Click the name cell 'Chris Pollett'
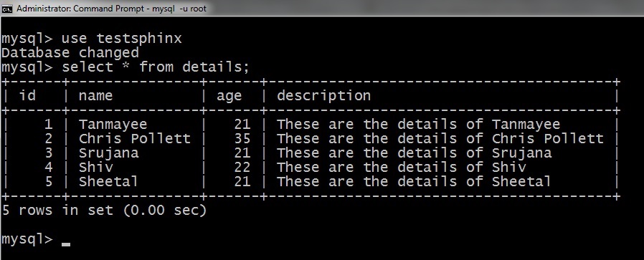The height and width of the screenshot is (260, 644). tap(135, 139)
